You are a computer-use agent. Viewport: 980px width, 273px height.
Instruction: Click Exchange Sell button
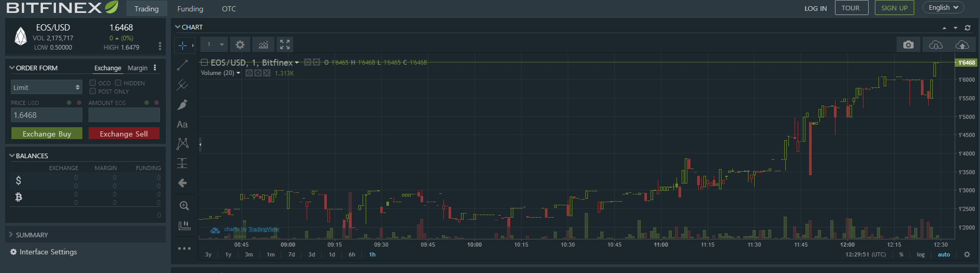point(124,133)
